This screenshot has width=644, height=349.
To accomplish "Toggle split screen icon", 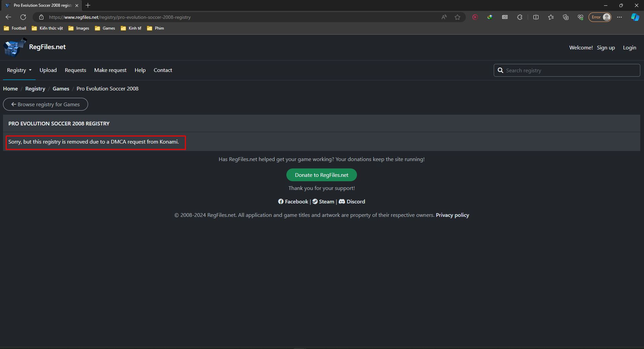I will pos(536,17).
